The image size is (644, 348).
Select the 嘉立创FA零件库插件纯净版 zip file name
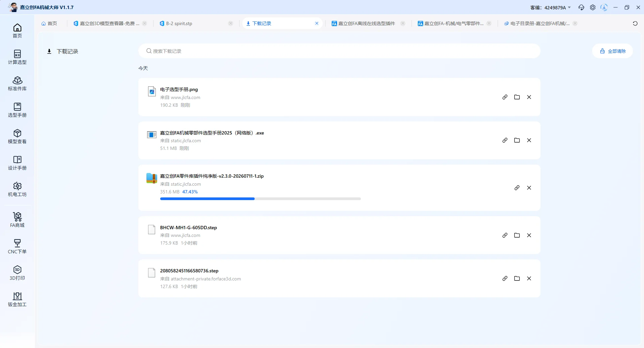(212, 176)
